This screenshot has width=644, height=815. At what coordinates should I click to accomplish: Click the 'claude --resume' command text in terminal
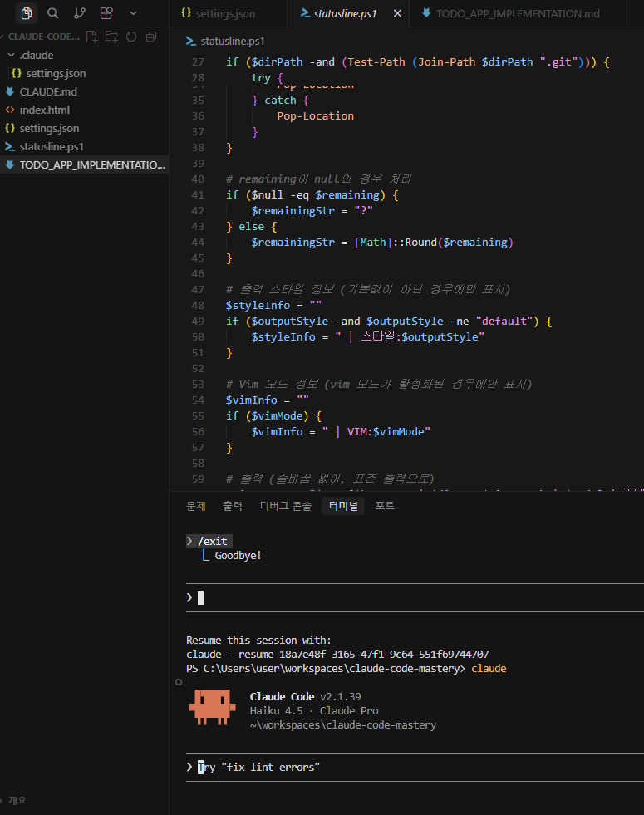(337, 655)
